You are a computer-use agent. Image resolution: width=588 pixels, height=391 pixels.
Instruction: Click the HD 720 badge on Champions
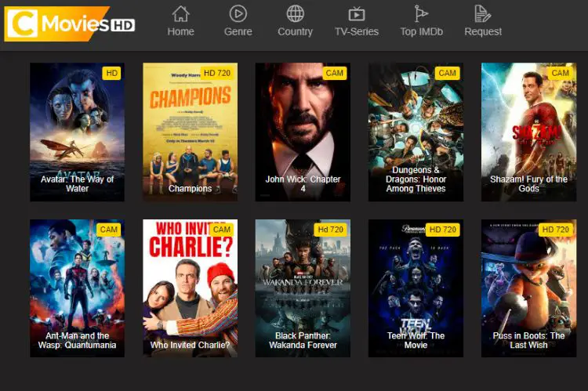coord(216,73)
